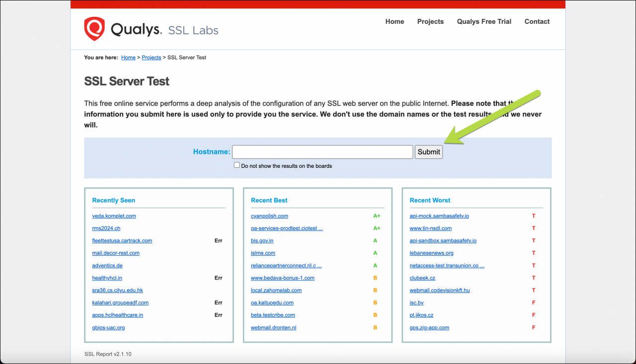Image resolution: width=636 pixels, height=364 pixels.
Task: Open veda.komplet.com in Recently Seen
Action: coord(114,216)
